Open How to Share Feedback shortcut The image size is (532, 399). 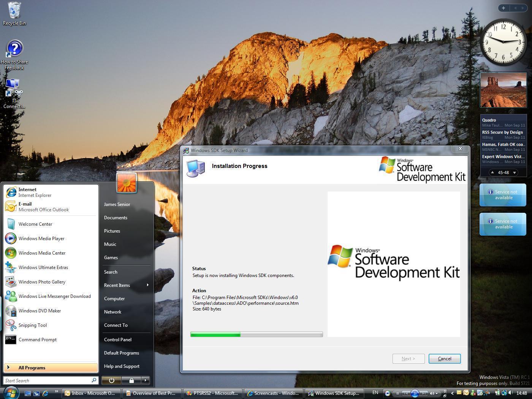[x=14, y=55]
